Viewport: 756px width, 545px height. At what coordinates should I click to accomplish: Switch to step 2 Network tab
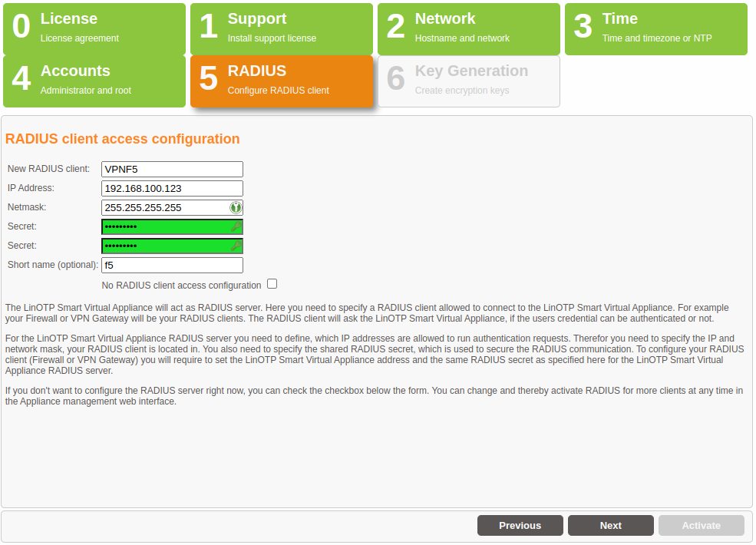[469, 29]
